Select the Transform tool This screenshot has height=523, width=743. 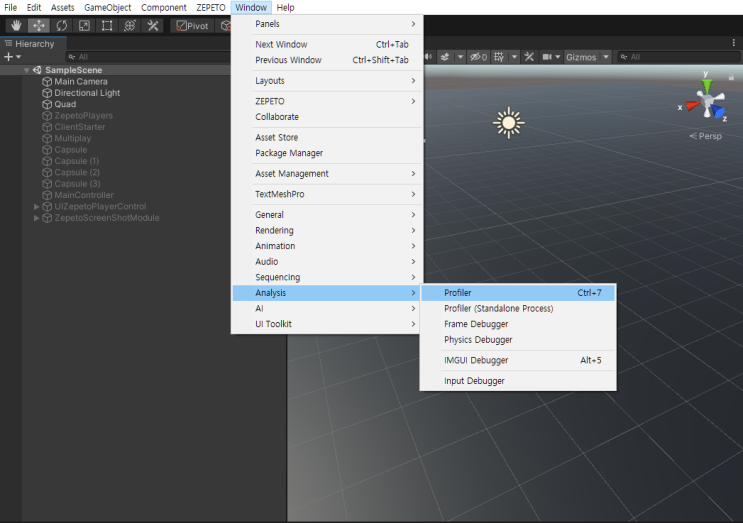coord(130,26)
